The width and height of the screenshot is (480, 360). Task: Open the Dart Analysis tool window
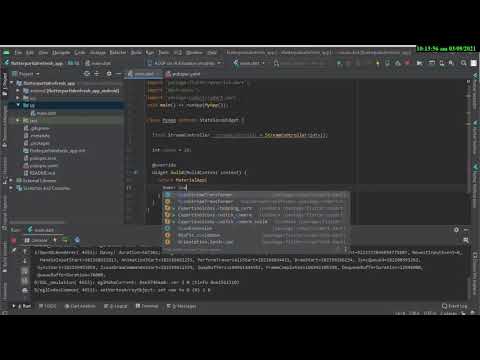pyautogui.click(x=80, y=306)
